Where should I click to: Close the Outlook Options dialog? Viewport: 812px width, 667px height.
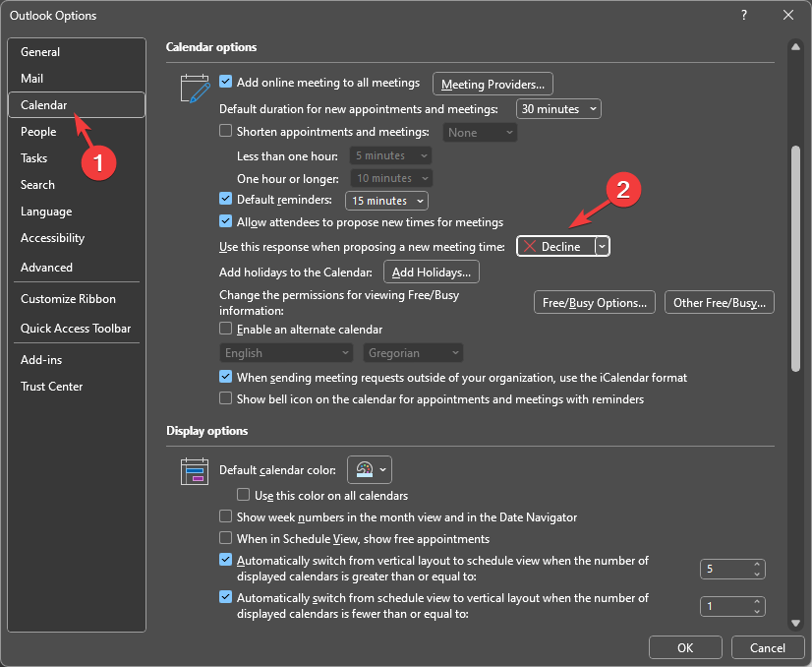coord(788,15)
